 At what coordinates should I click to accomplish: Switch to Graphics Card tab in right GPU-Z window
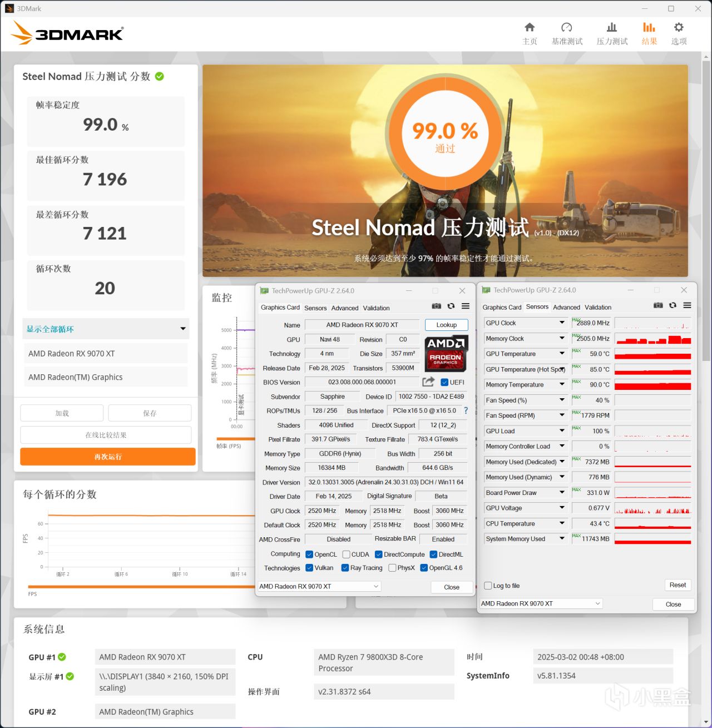[502, 307]
